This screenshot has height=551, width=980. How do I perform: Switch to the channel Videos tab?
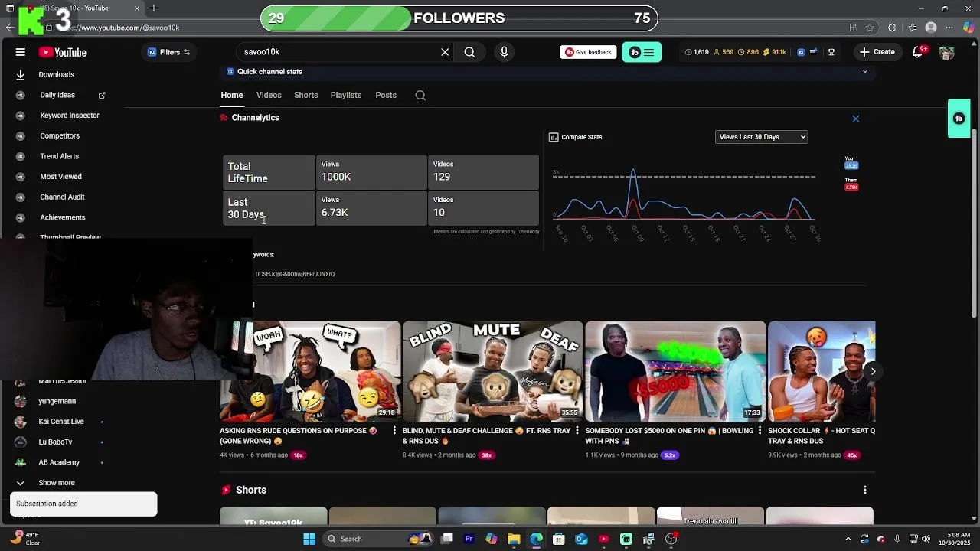pyautogui.click(x=269, y=95)
